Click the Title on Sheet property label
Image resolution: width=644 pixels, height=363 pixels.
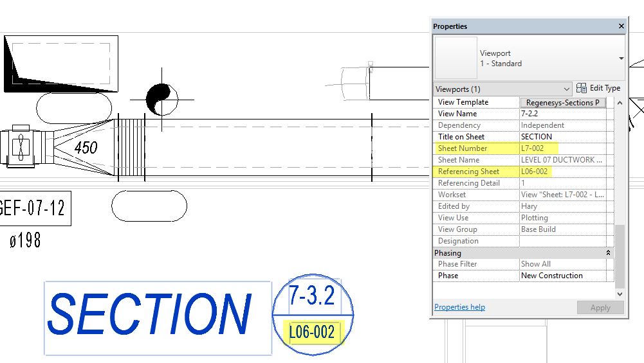(461, 137)
